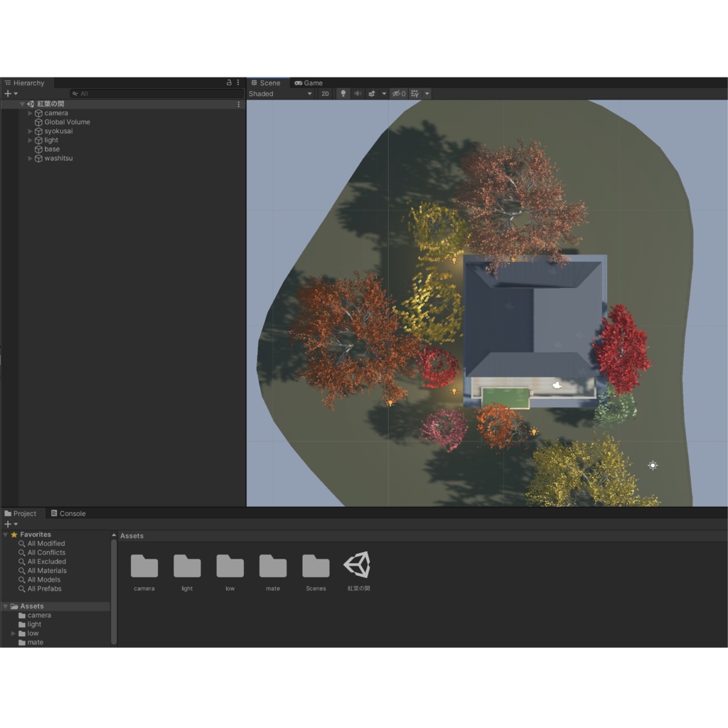Screen dimensions: 728x728
Task: Select the All Models saved search
Action: tap(43, 580)
